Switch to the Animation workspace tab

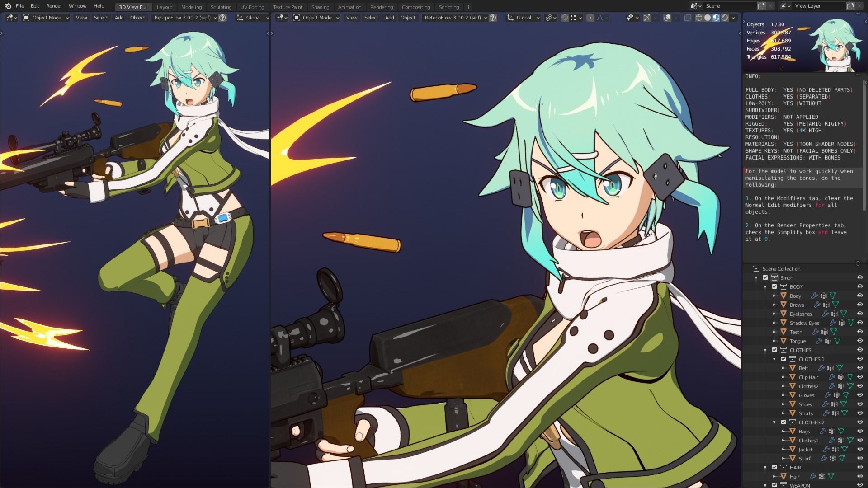point(349,7)
